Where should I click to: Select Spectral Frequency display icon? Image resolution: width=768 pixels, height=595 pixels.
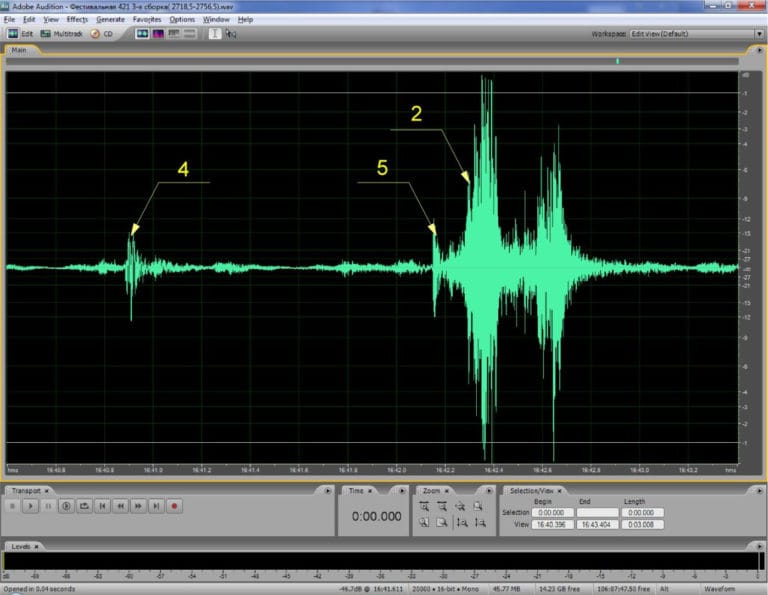(x=158, y=33)
